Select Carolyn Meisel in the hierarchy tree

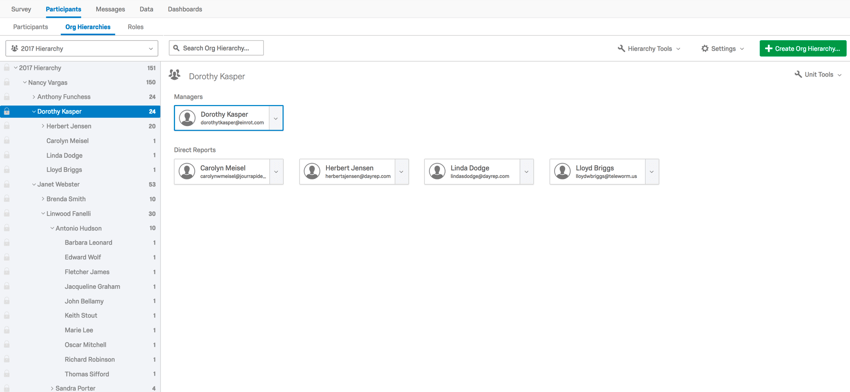click(x=68, y=141)
